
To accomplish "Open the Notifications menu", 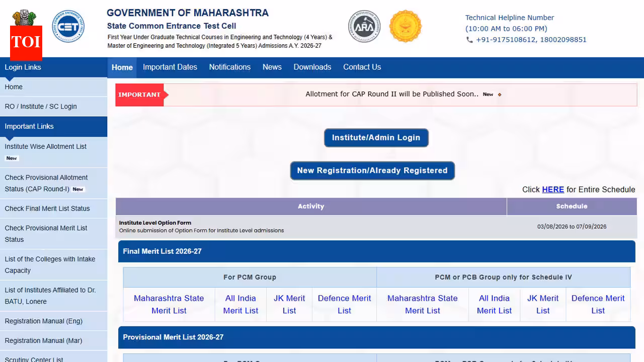I will click(x=230, y=67).
